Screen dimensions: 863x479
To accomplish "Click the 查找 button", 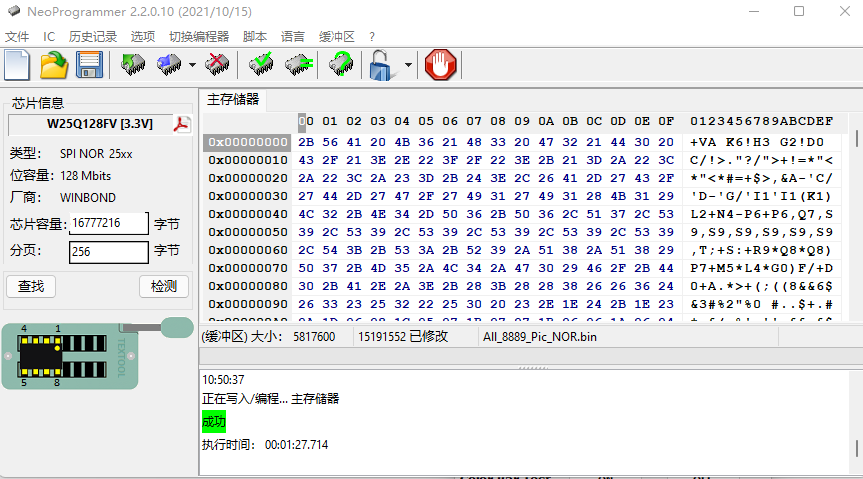I will pyautogui.click(x=32, y=287).
